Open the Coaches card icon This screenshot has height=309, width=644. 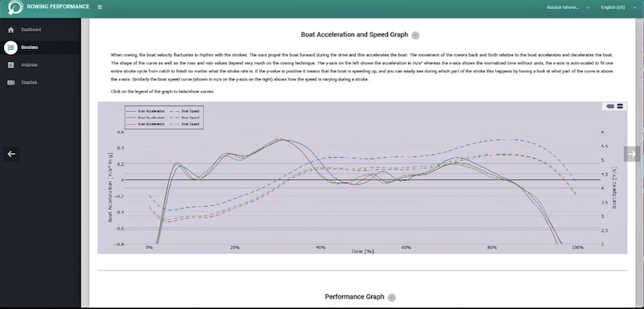pos(10,83)
